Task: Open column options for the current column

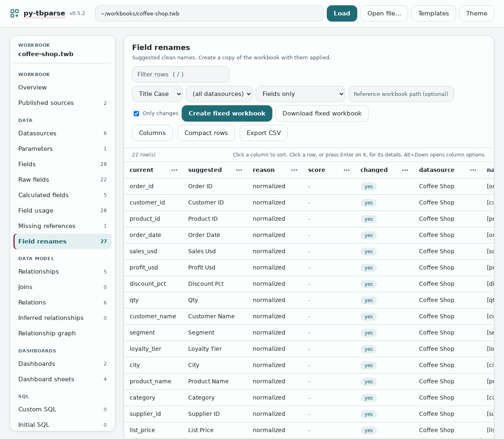Action: click(174, 170)
